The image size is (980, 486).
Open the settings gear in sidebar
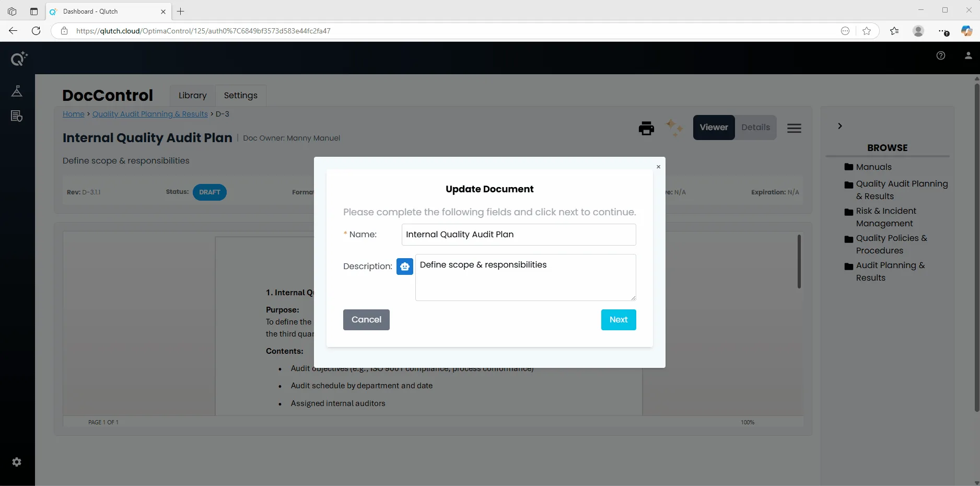point(17,462)
